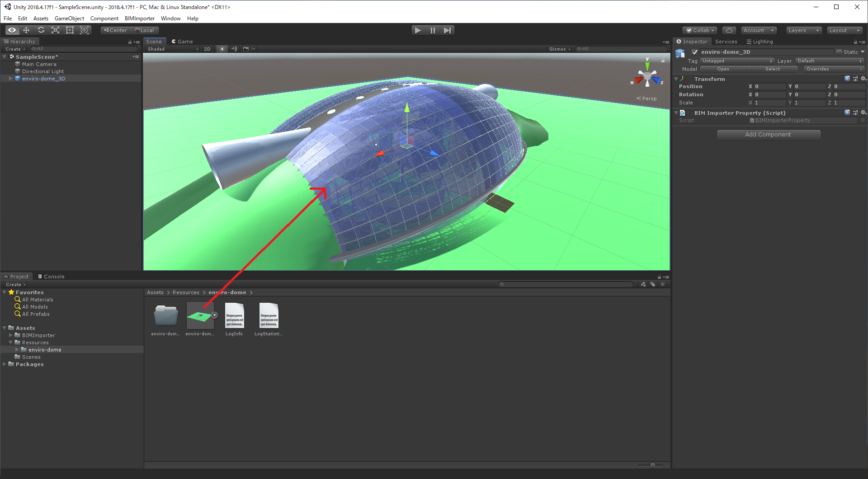The width and height of the screenshot is (868, 479).
Task: Click the Add Component button
Action: pos(768,134)
